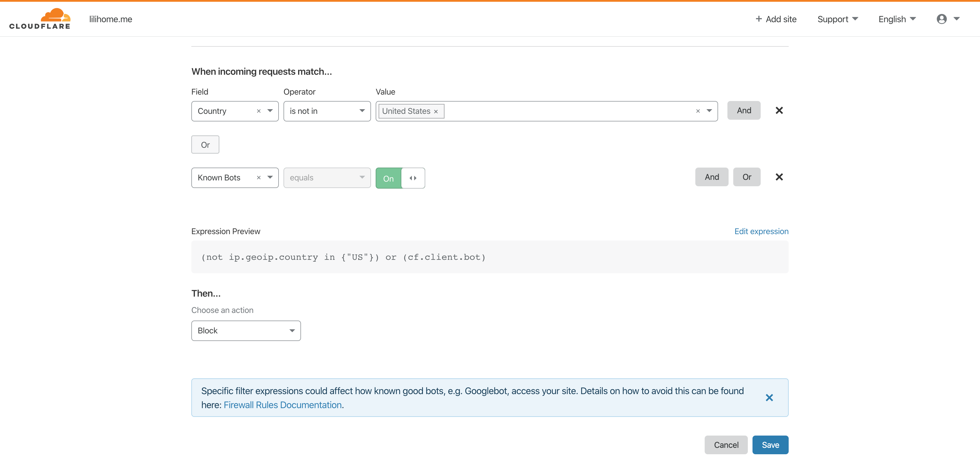Dismiss the blue info notice

pyautogui.click(x=769, y=398)
